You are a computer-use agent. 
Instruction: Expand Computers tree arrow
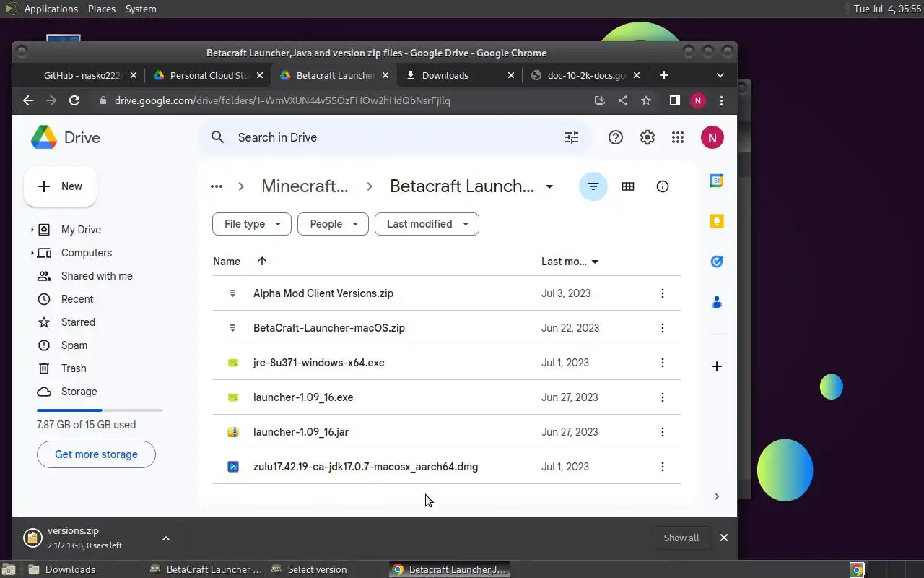32,253
